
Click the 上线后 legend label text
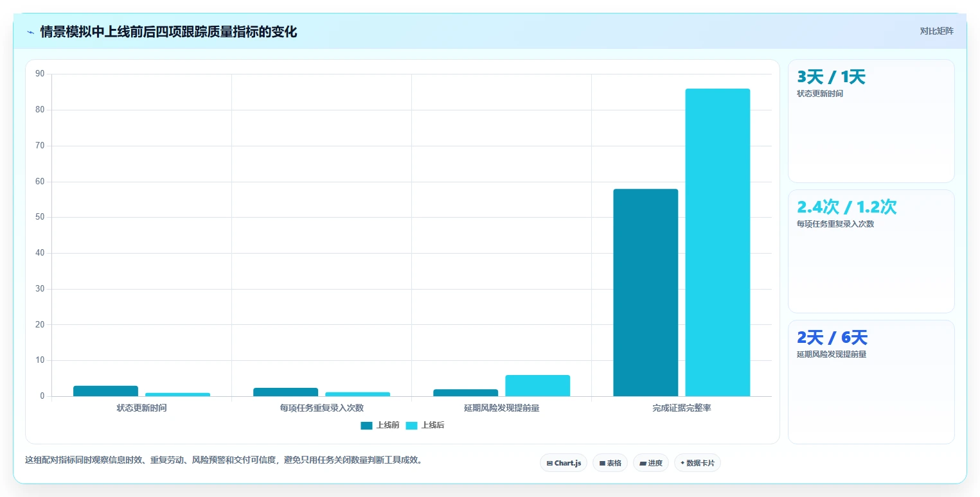click(432, 425)
